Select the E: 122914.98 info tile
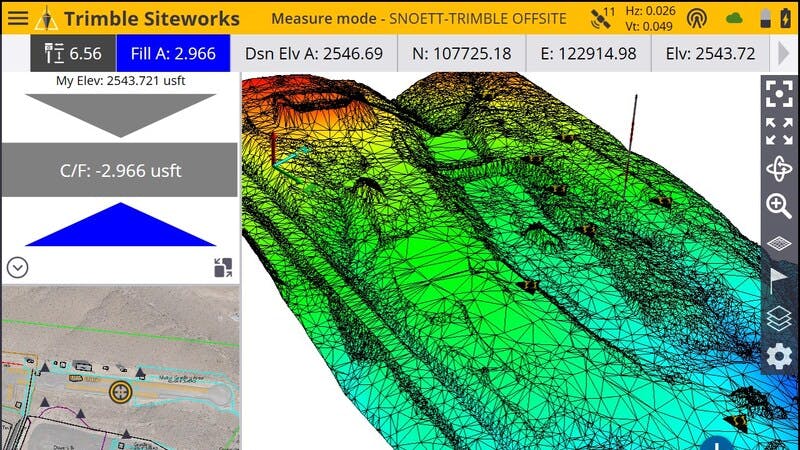 click(x=588, y=53)
